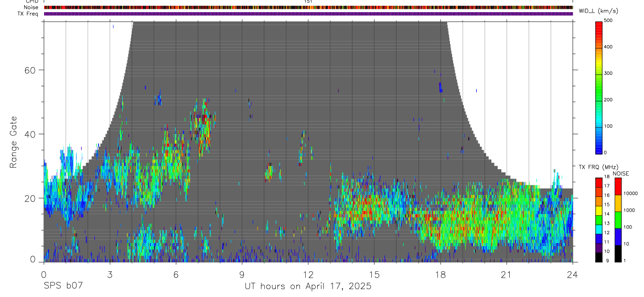
Task: Click the 3 tick on UT hours axis
Action: 110,274
